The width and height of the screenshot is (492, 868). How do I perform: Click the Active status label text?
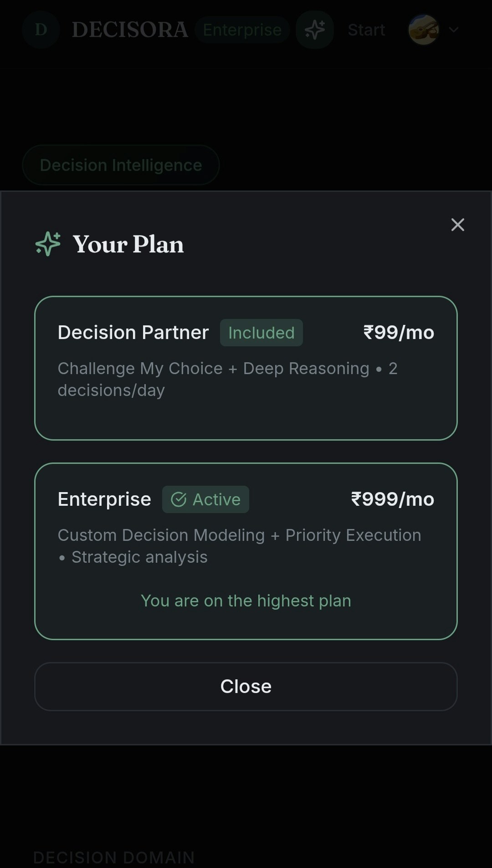[x=216, y=499]
